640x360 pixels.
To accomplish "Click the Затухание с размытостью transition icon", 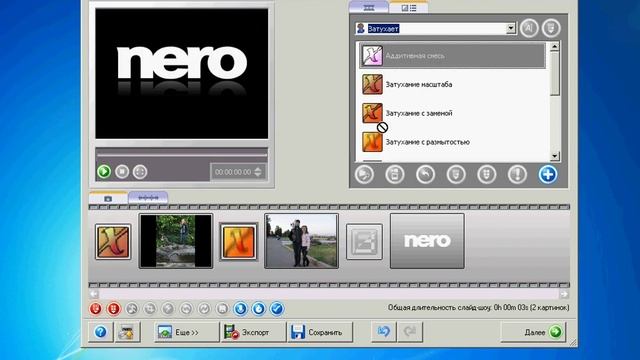I will 372,142.
